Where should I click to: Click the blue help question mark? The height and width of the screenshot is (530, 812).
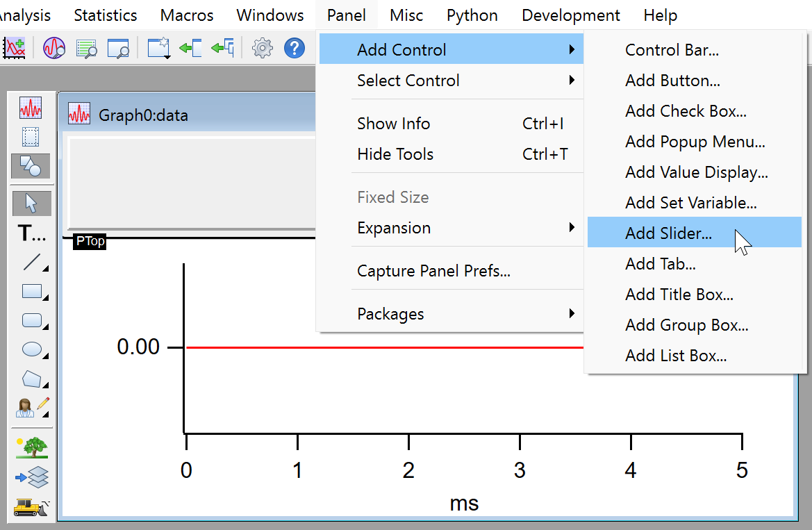point(295,48)
